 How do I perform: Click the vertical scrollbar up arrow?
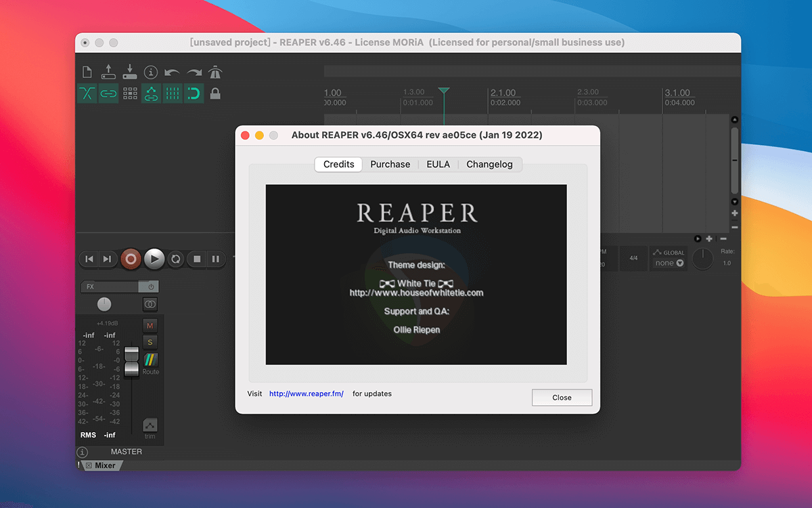(735, 120)
